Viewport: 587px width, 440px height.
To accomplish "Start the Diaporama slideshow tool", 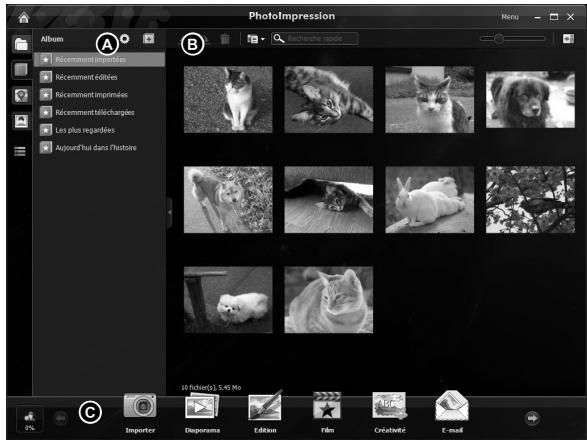I will click(202, 413).
